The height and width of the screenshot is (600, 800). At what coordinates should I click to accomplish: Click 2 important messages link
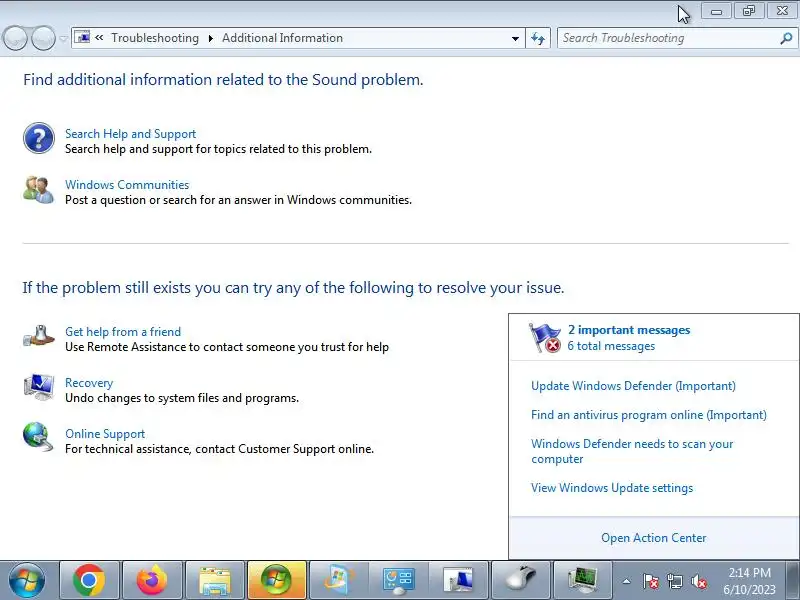click(x=629, y=330)
